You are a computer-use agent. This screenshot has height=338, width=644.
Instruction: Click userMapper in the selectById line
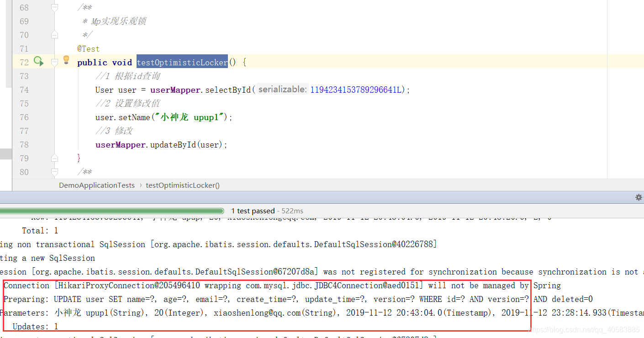[175, 90]
